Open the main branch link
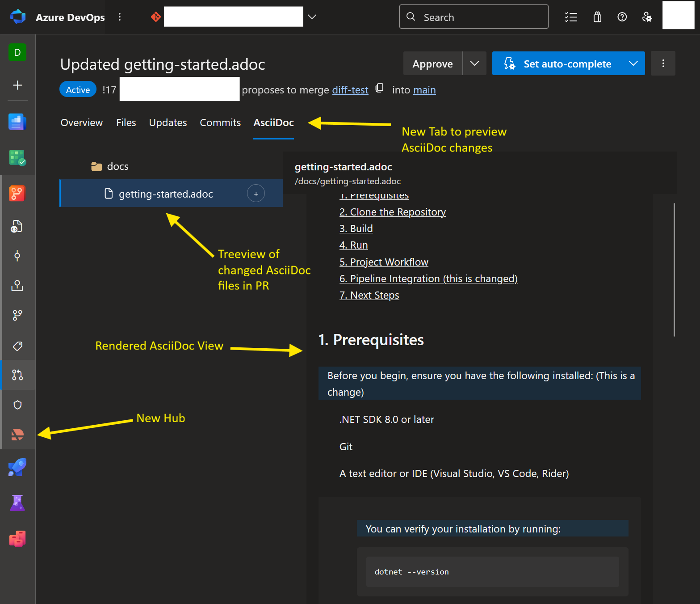The height and width of the screenshot is (604, 700). point(424,90)
